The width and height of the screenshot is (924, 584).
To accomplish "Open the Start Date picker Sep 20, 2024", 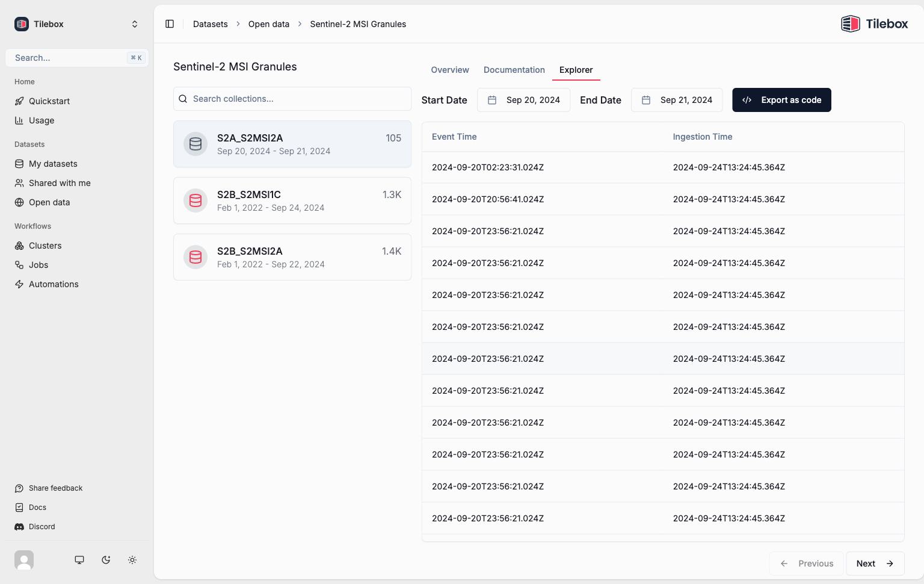I will pyautogui.click(x=524, y=100).
